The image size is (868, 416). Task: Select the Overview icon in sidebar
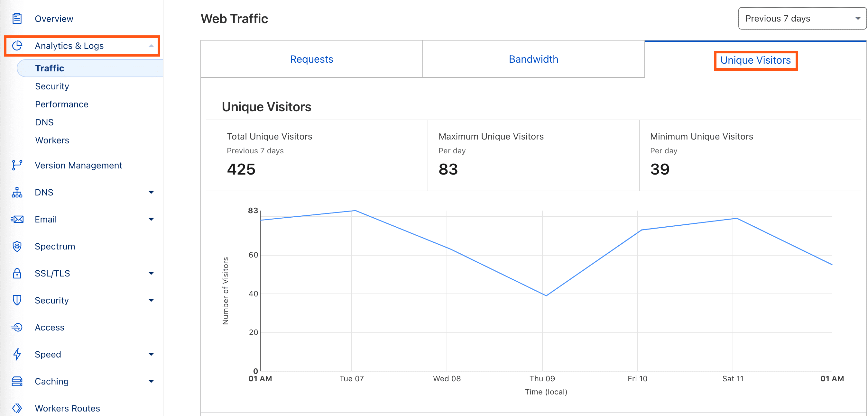click(17, 19)
